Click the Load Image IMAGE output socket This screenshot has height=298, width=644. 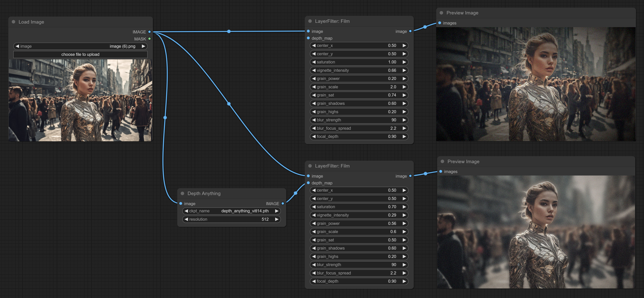pos(150,32)
